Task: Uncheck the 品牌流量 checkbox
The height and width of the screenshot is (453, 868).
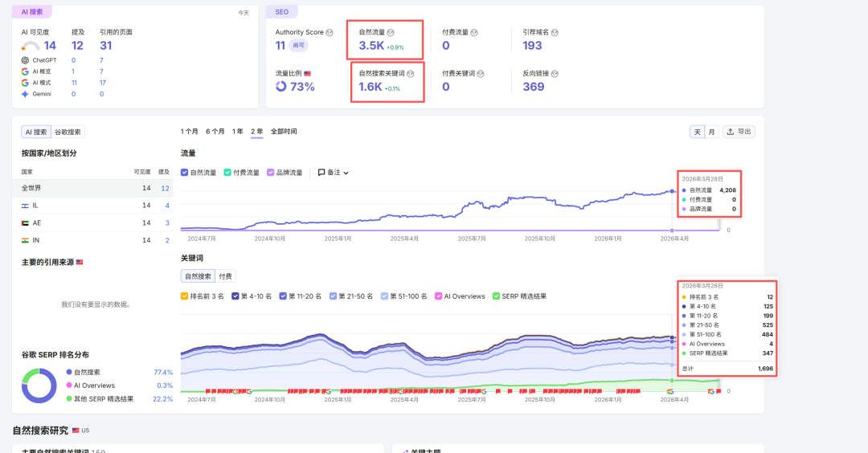Action: (x=270, y=173)
